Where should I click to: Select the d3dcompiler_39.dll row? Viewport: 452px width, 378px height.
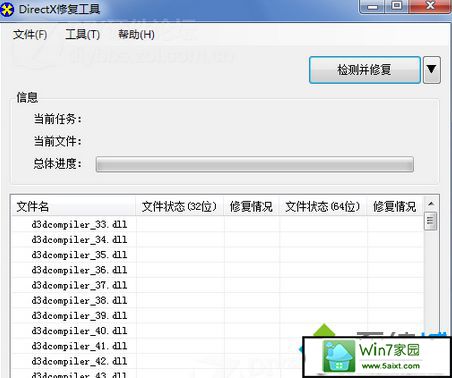click(218, 316)
